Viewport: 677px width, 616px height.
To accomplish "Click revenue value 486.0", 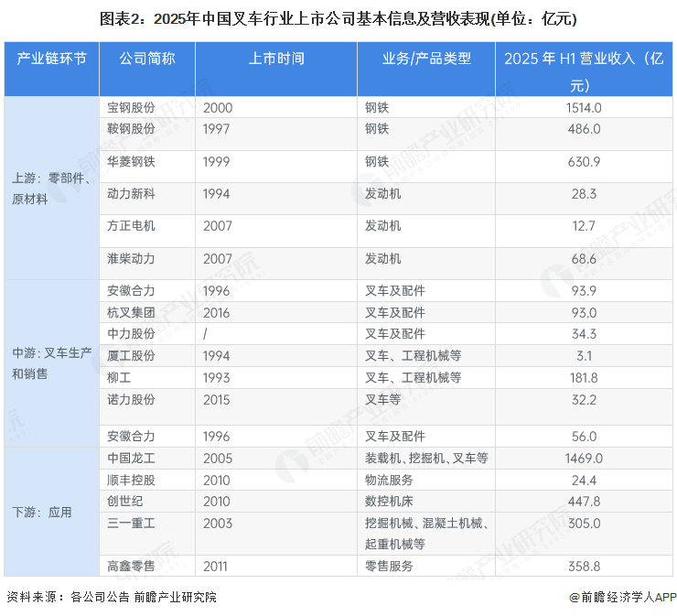I will (584, 129).
